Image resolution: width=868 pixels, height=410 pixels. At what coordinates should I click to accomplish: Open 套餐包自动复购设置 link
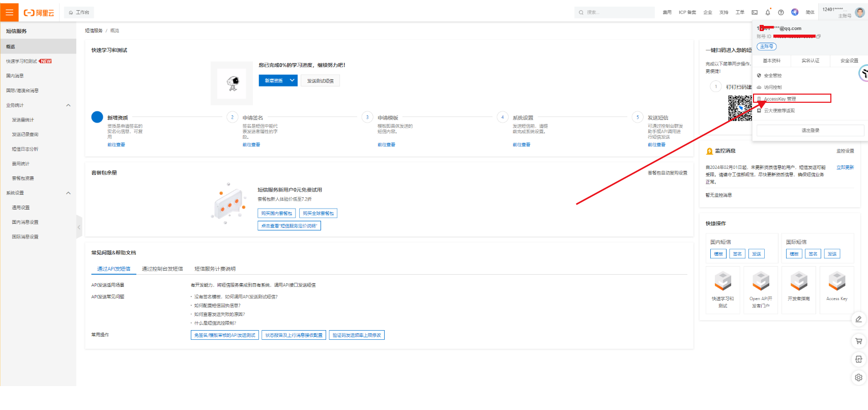668,172
